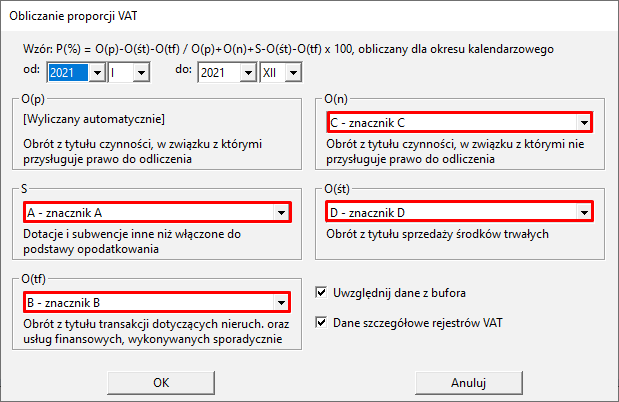Open the end year dropdown after 'do:'
The image size is (619, 402).
click(x=247, y=73)
